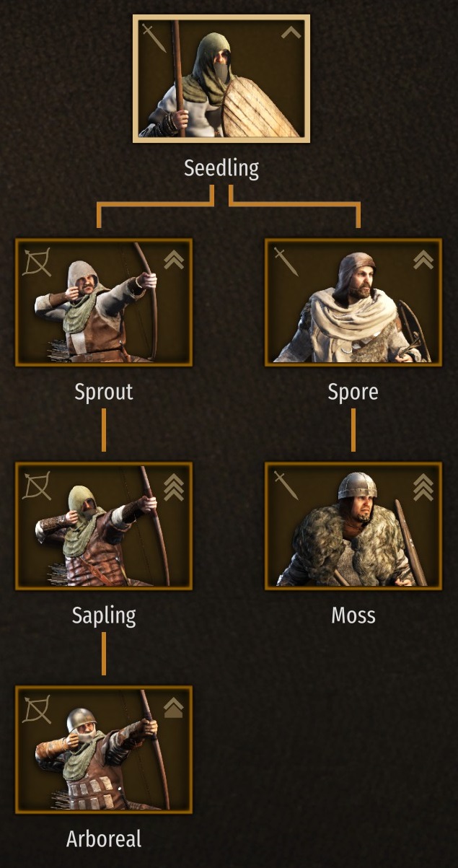Click the Seedling name label

pos(221,169)
